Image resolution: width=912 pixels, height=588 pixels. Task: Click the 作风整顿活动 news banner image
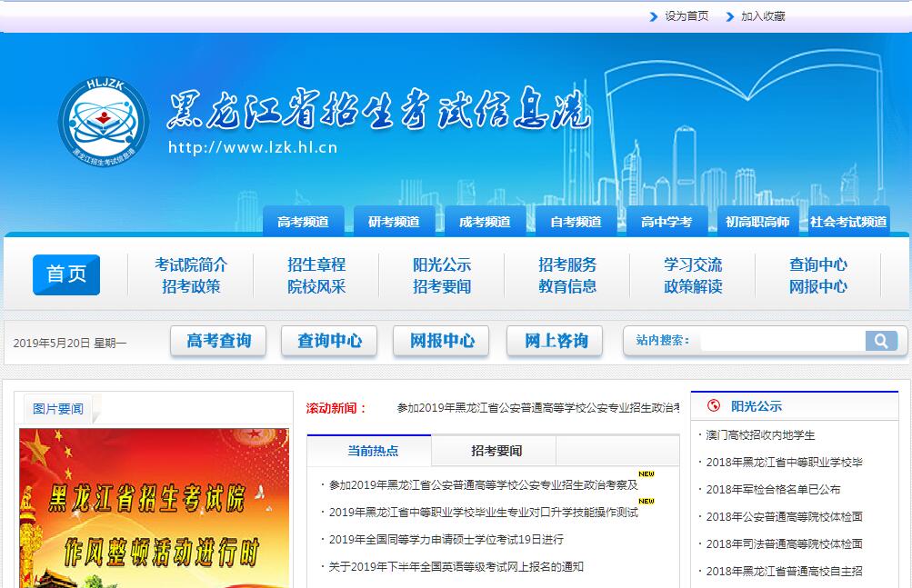[x=154, y=509]
